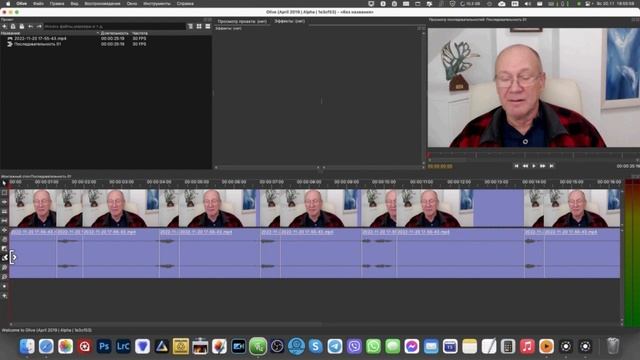Click the viewer scrub bar under preview
Screen dimensions: 640x360
coord(533,156)
